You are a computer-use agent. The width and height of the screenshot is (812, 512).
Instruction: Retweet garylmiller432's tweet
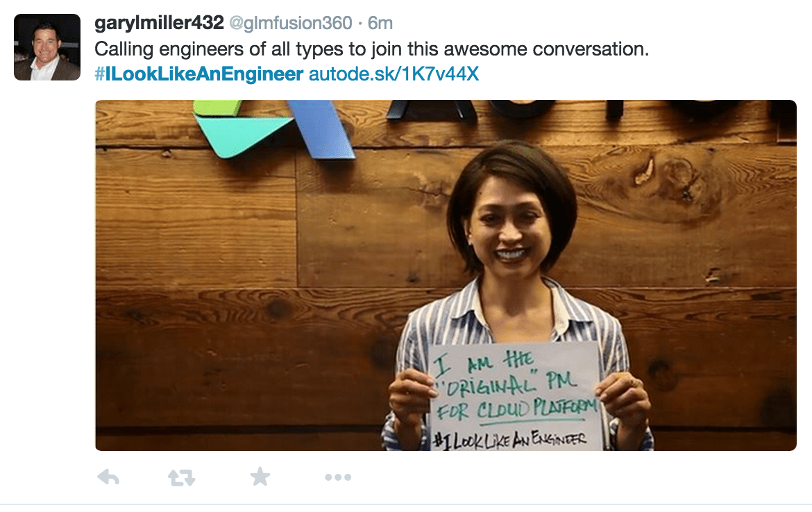pyautogui.click(x=182, y=477)
